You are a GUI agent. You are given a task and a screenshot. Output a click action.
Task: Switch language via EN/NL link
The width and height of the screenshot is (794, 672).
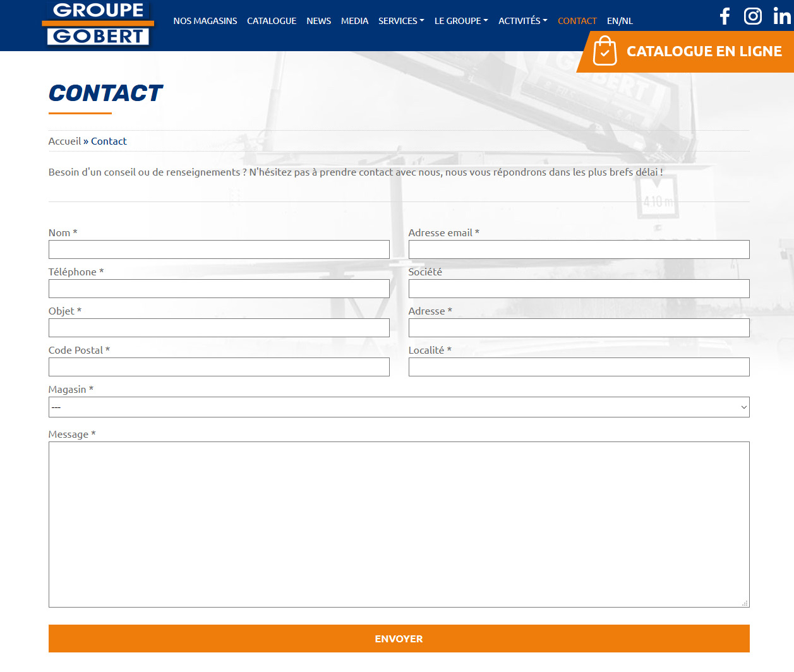coord(620,21)
